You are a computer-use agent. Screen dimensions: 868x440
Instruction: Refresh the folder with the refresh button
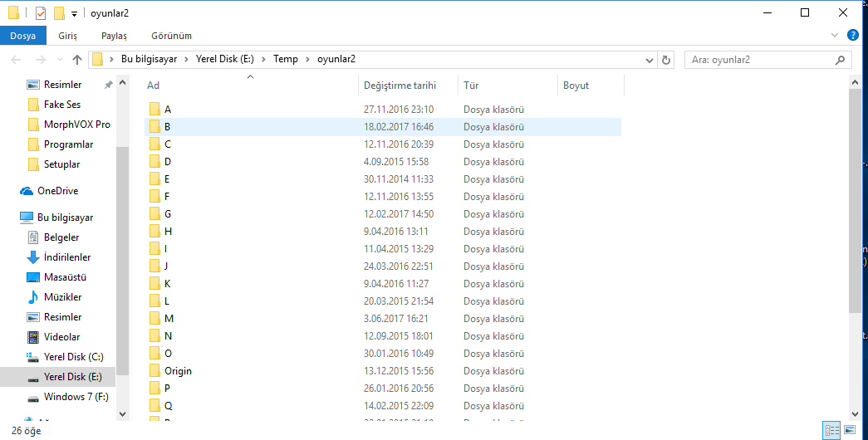point(666,60)
